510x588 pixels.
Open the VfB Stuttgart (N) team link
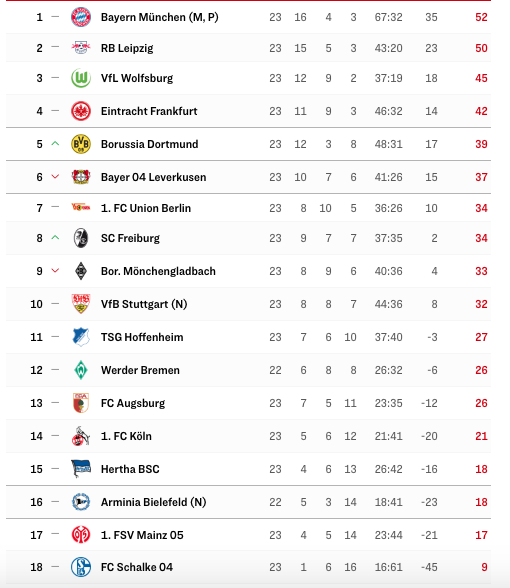[x=144, y=304]
